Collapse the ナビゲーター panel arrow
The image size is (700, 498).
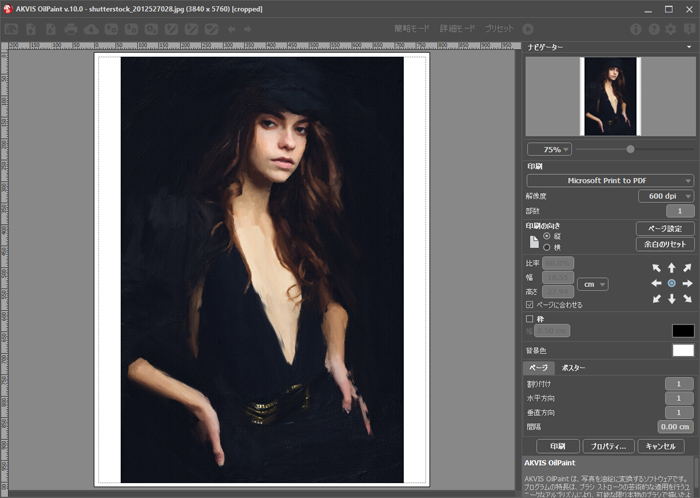(689, 47)
